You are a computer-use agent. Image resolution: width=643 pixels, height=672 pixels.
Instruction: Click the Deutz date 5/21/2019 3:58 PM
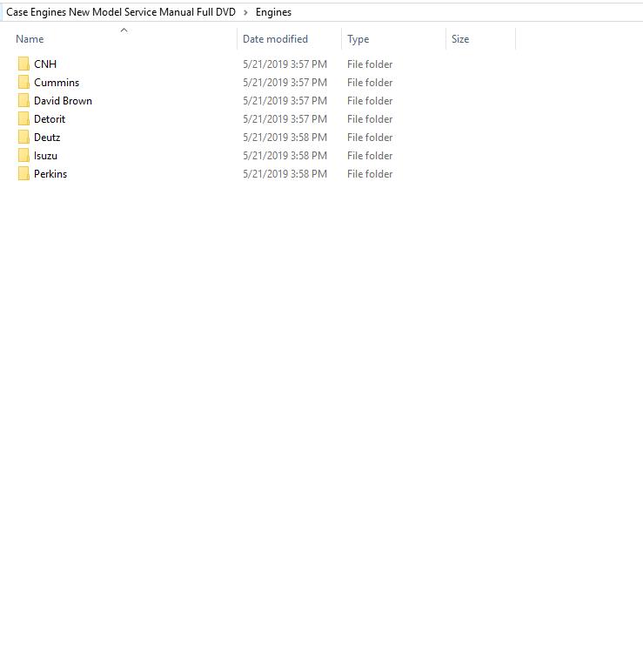point(285,138)
